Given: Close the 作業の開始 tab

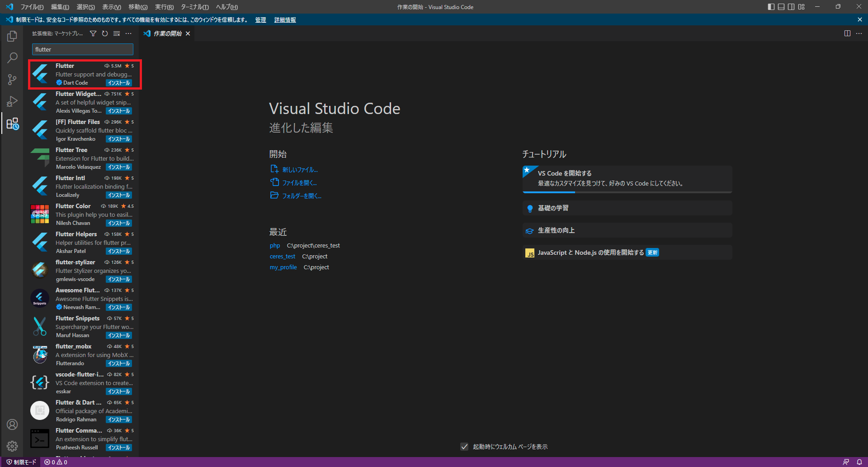Looking at the screenshot, I should (188, 33).
